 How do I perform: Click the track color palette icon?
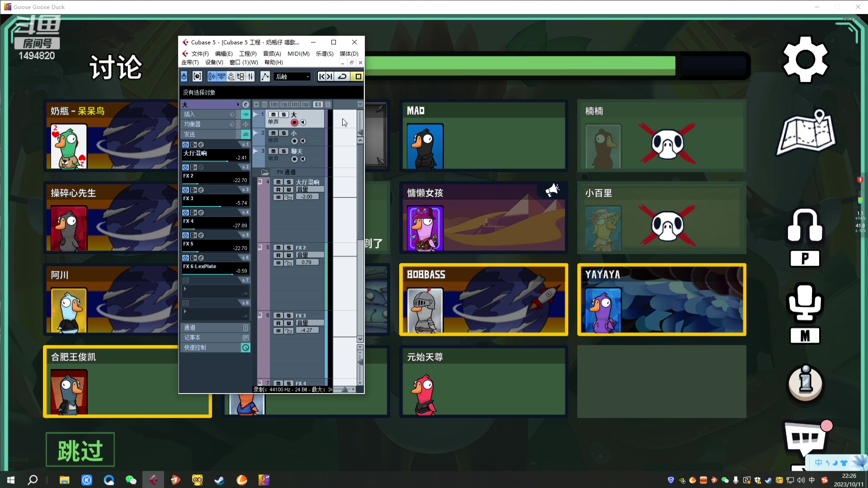318,104
